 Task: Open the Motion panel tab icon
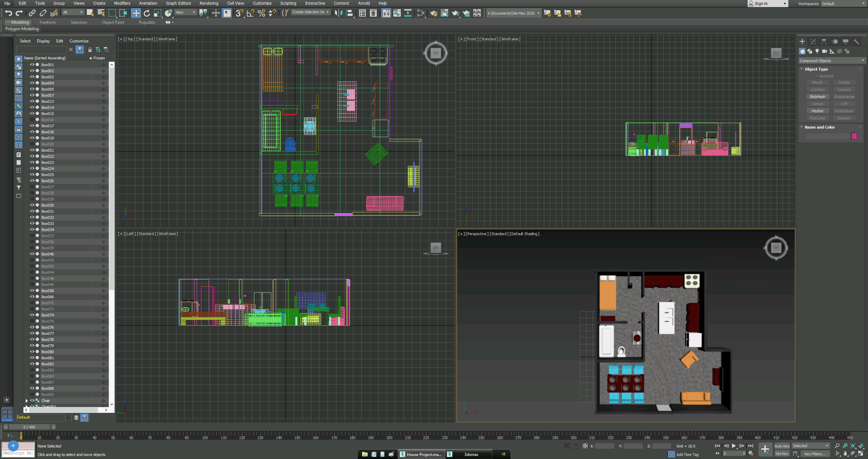835,42
